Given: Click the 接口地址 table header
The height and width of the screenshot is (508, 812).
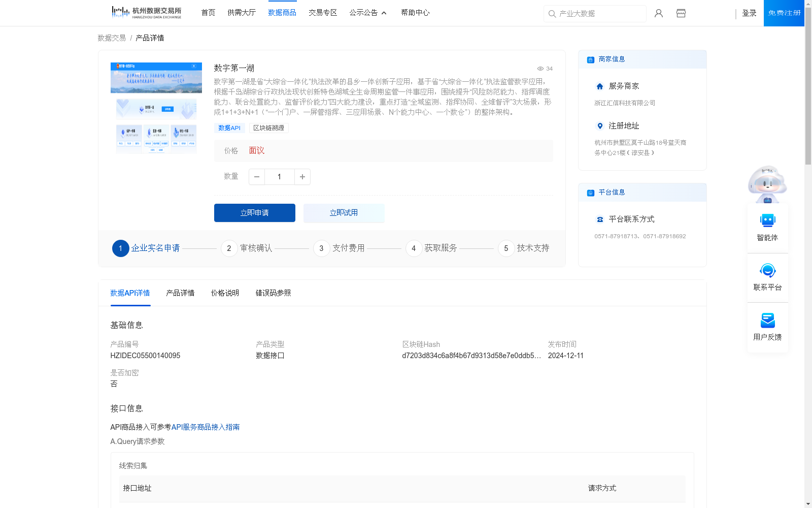Looking at the screenshot, I should pos(137,488).
